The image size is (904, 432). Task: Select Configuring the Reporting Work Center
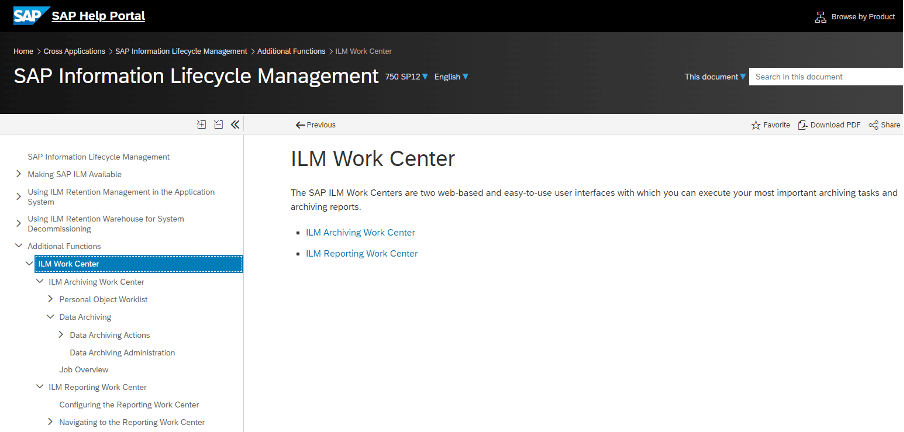(129, 405)
